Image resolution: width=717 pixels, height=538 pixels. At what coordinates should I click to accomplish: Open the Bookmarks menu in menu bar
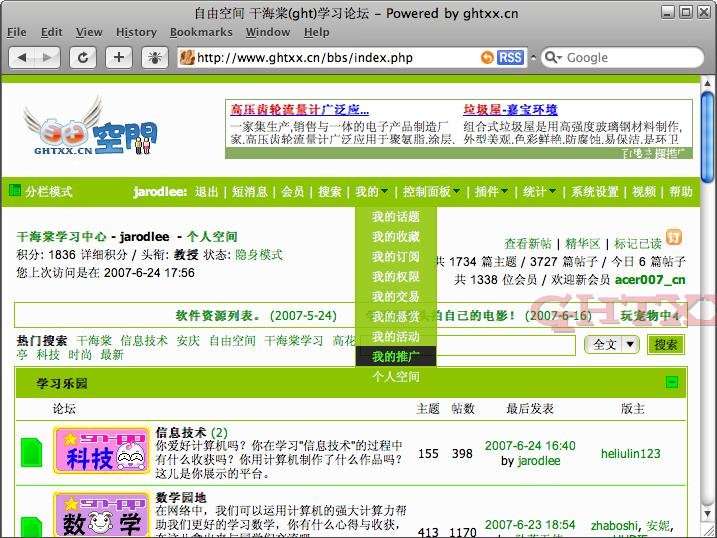point(201,32)
